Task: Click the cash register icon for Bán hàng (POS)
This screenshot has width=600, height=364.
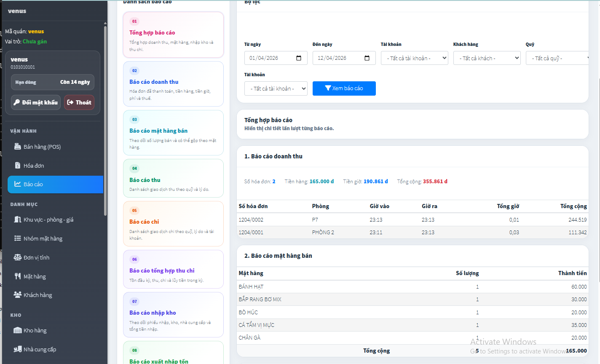Action: click(17, 147)
